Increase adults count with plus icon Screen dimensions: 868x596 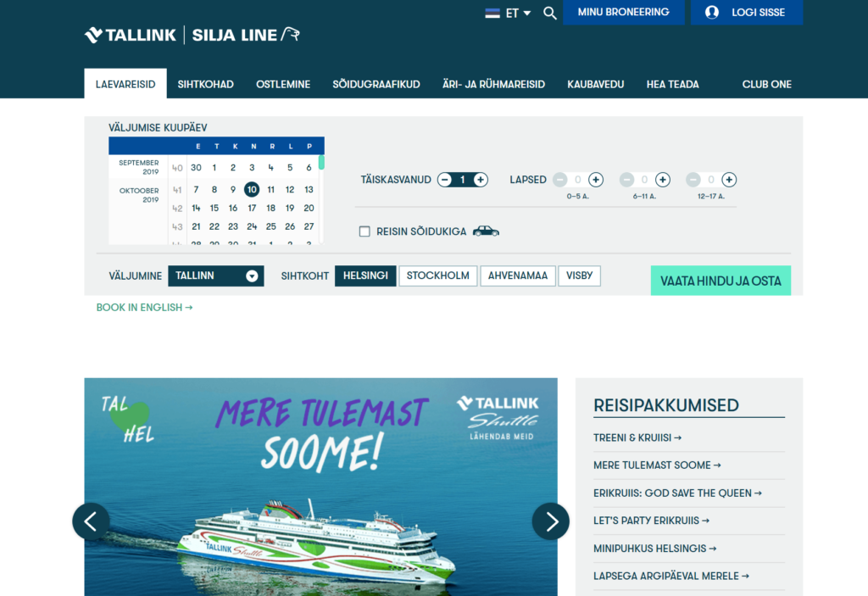click(481, 180)
